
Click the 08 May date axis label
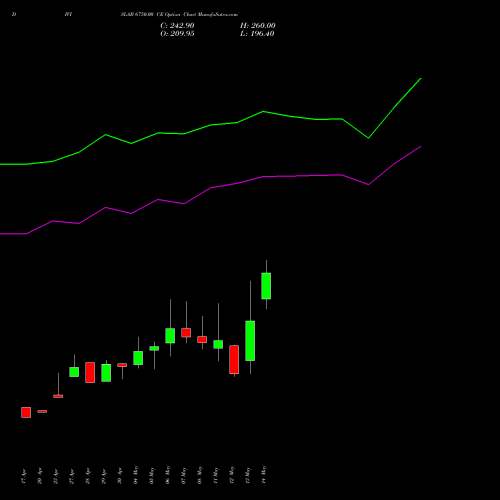tap(200, 475)
